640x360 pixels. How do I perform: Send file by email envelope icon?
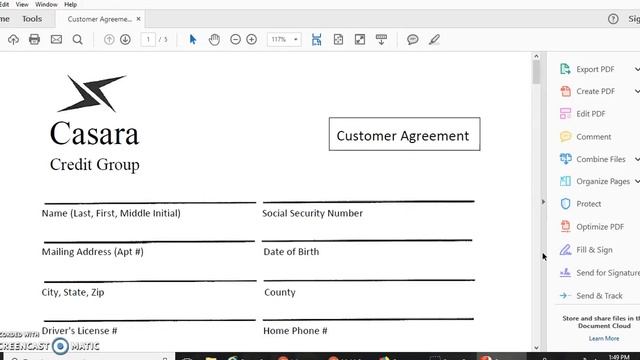56,39
